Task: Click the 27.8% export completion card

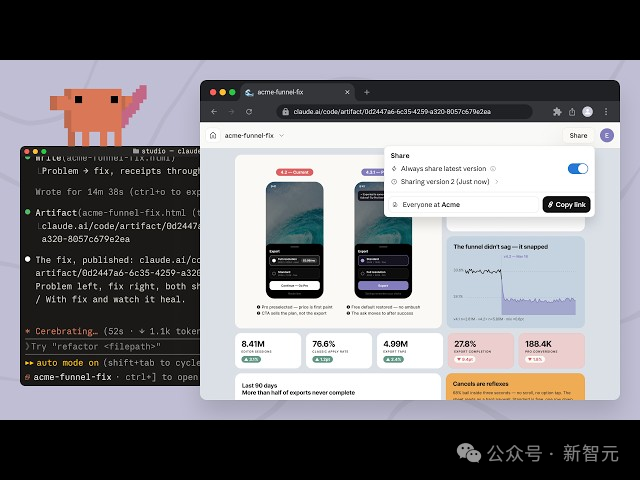Action: tap(481, 351)
